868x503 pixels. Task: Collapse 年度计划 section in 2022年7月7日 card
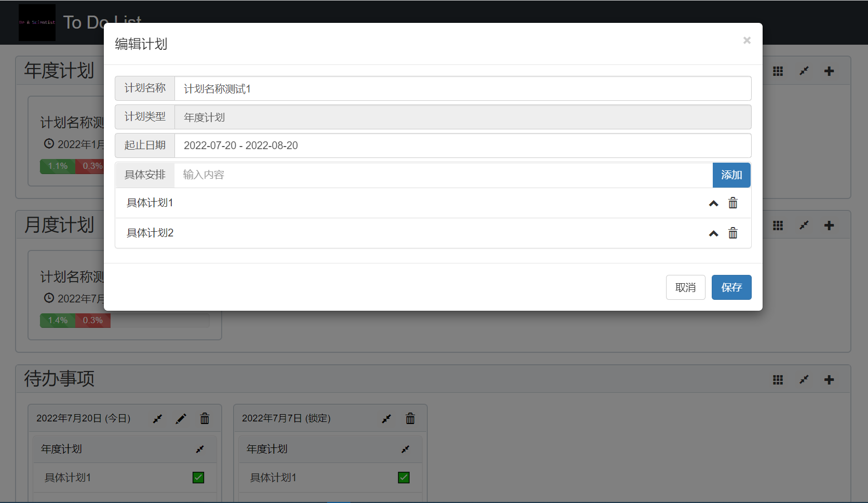click(x=405, y=449)
